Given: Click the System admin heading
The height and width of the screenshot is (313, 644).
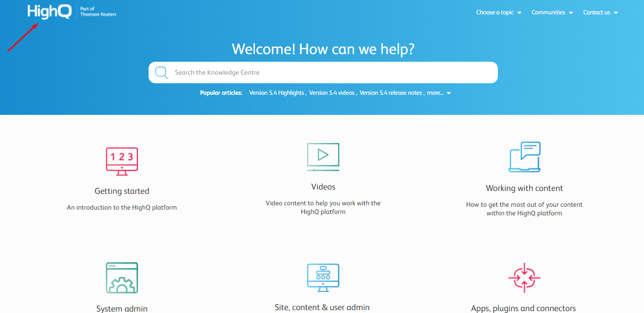Looking at the screenshot, I should point(122,309).
